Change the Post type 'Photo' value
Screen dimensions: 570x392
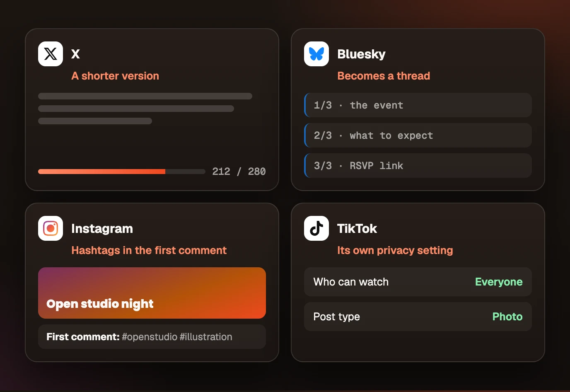[x=507, y=317]
